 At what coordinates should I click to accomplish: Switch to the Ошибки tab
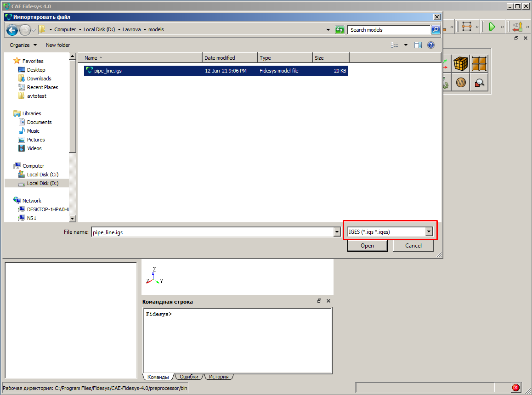(x=189, y=377)
